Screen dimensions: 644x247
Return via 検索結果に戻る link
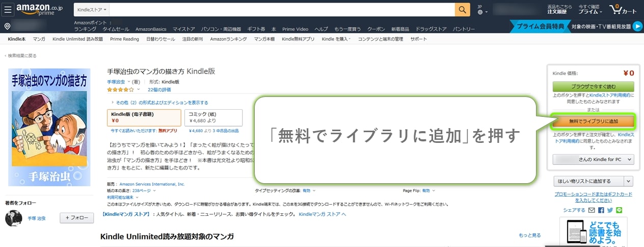21,55
